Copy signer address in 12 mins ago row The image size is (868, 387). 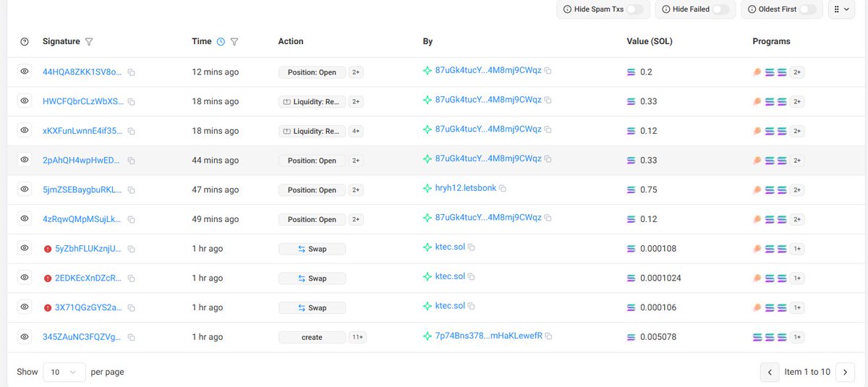pyautogui.click(x=548, y=71)
